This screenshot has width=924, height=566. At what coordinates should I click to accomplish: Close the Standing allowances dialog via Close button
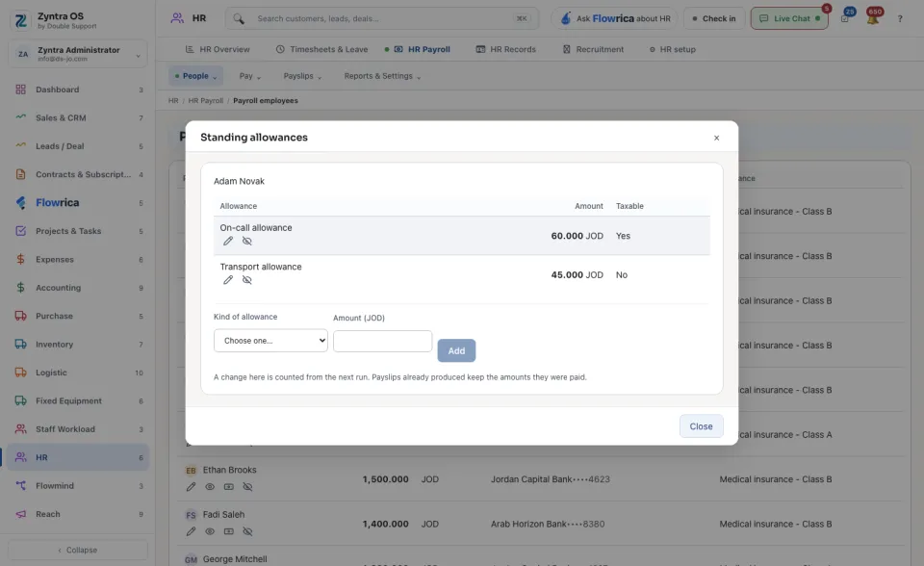click(702, 426)
